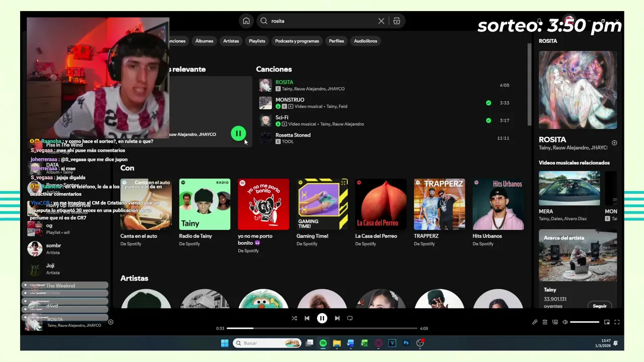Switch to Spotify via taskbar icon
Image resolution: width=644 pixels, height=362 pixels.
pos(323,343)
